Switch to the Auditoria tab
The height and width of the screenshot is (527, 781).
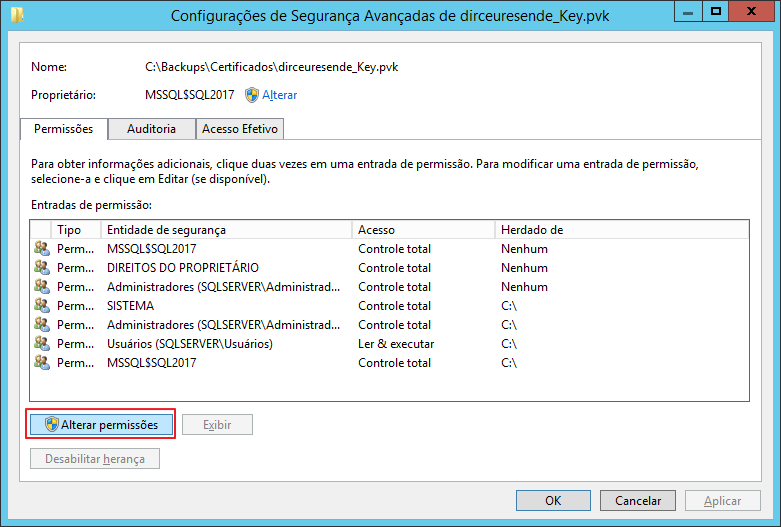[x=151, y=129]
